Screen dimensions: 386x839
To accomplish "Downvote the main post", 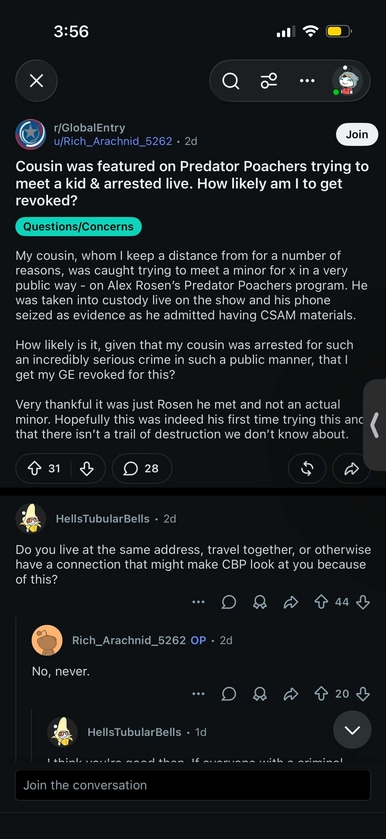I will pyautogui.click(x=86, y=469).
